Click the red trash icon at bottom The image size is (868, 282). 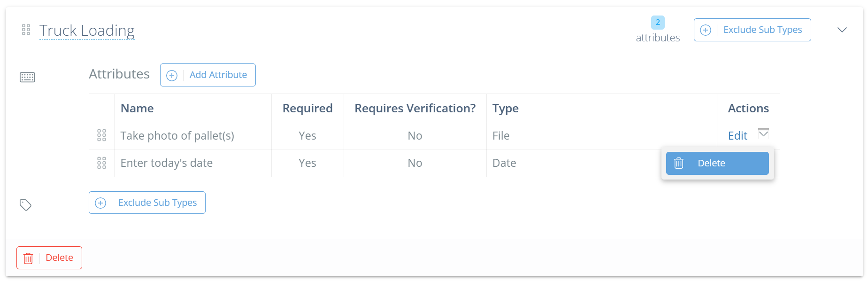point(28,258)
